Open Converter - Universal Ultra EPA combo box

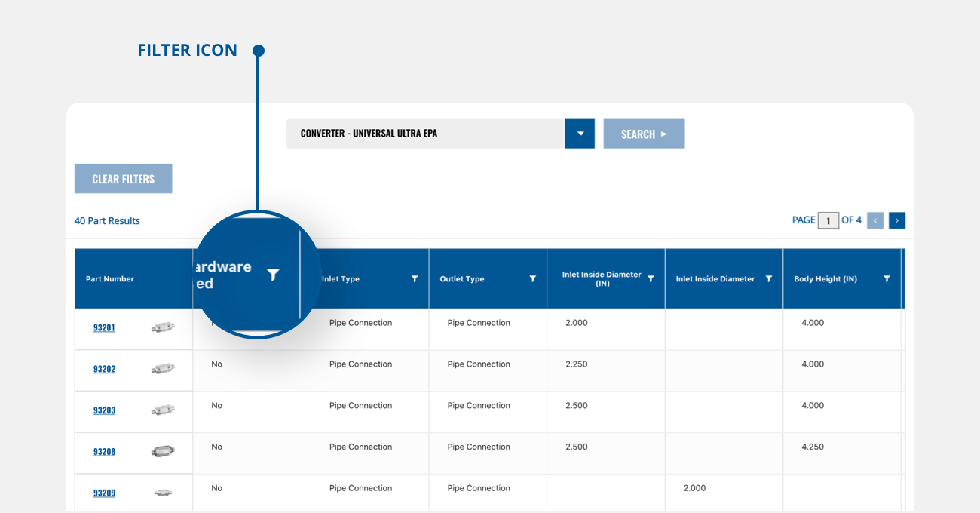coord(425,134)
